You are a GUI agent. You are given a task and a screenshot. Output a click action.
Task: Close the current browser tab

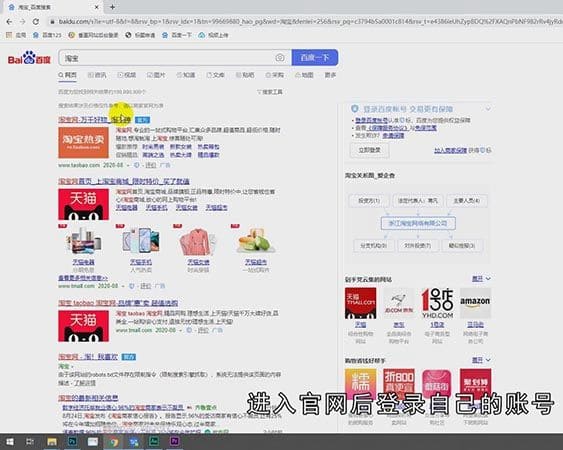coord(97,7)
